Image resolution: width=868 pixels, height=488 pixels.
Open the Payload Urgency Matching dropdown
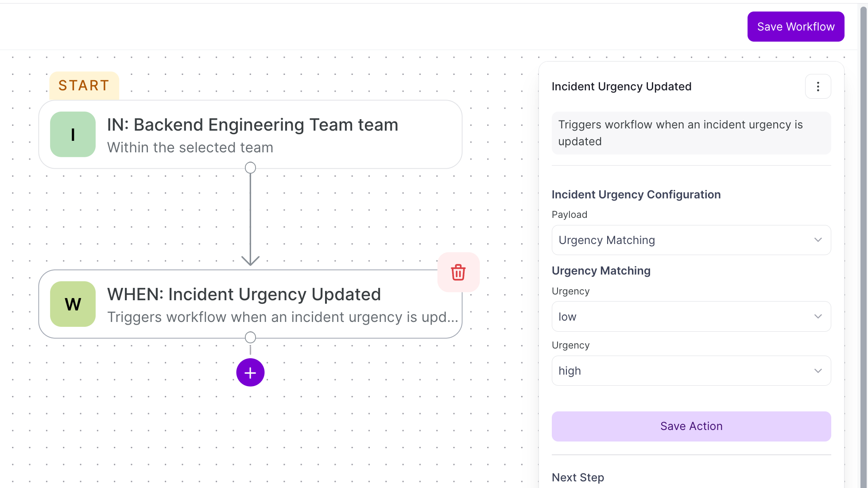click(x=691, y=240)
